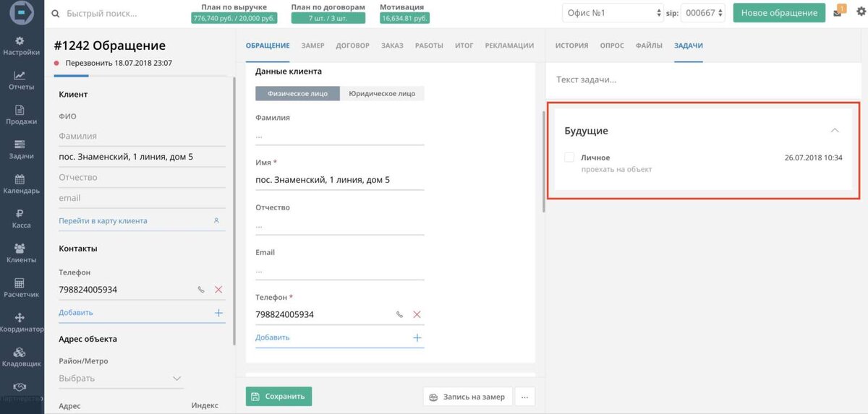Collapse the Будущие tasks section
The image size is (868, 414).
(835, 131)
